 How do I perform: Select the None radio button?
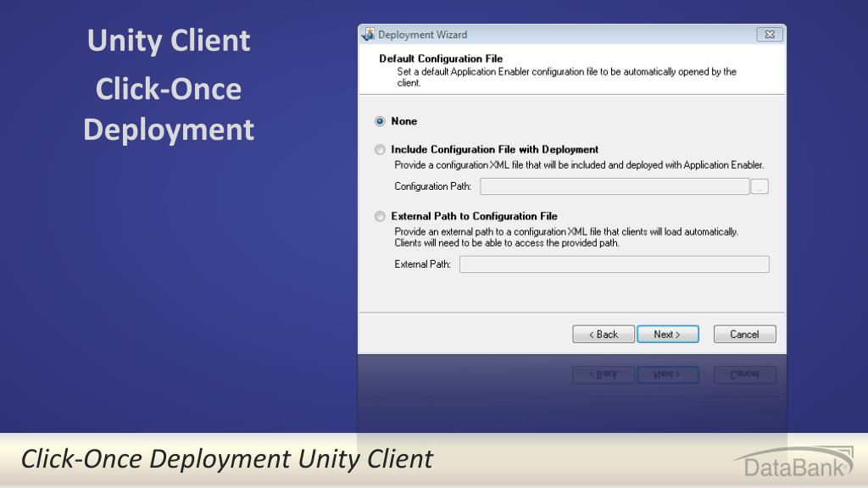[x=380, y=121]
